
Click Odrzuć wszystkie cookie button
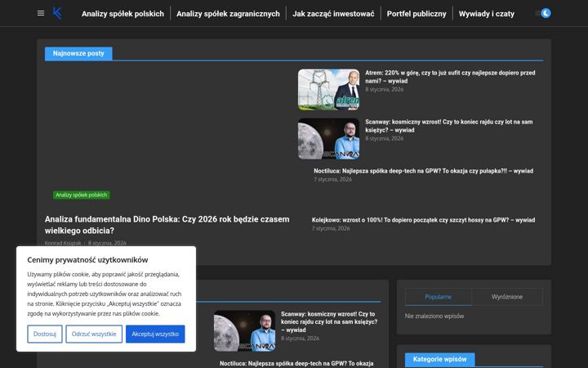point(94,334)
